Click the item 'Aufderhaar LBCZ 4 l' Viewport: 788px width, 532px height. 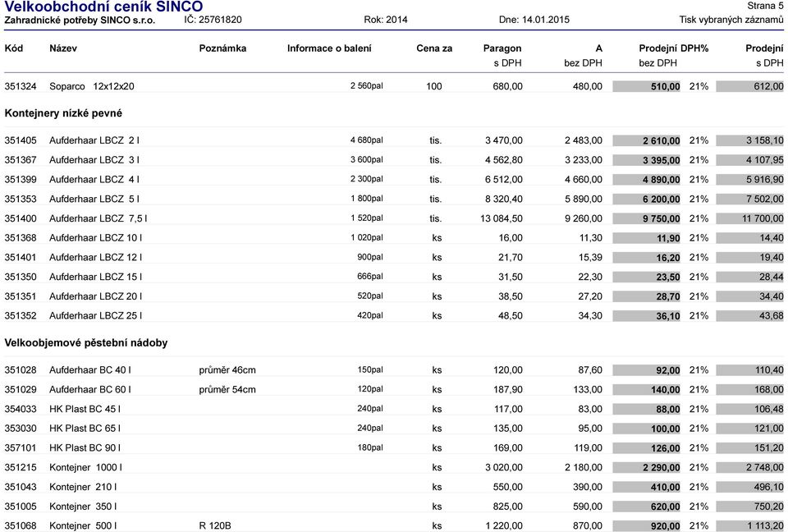(x=94, y=180)
